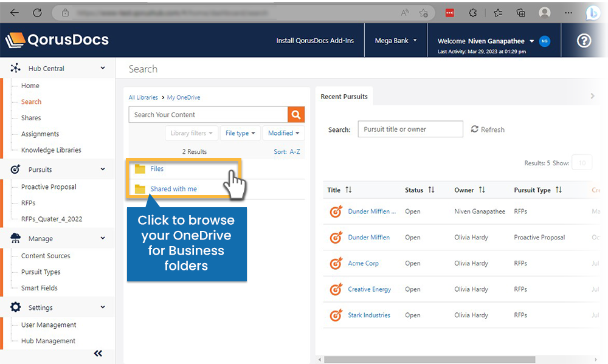The height and width of the screenshot is (364, 608).
Task: Collapse the Settings section chevron
Action: 103,307
